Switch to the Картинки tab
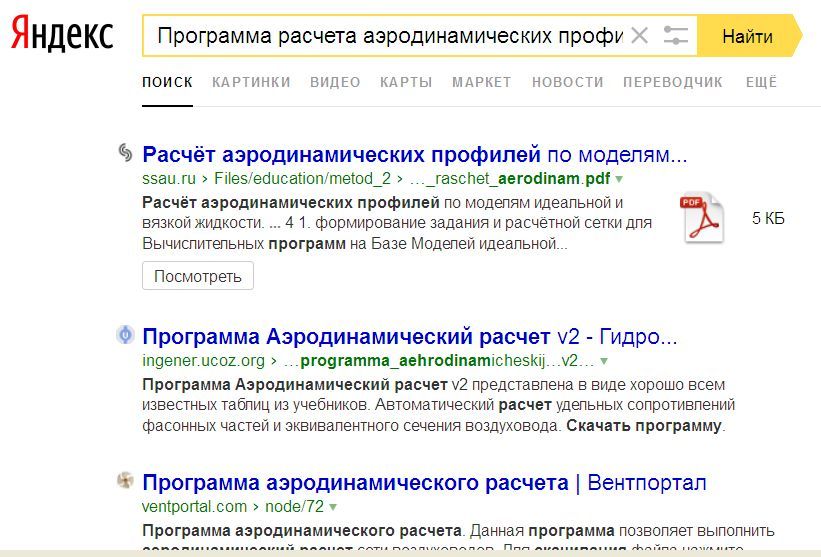 (251, 82)
